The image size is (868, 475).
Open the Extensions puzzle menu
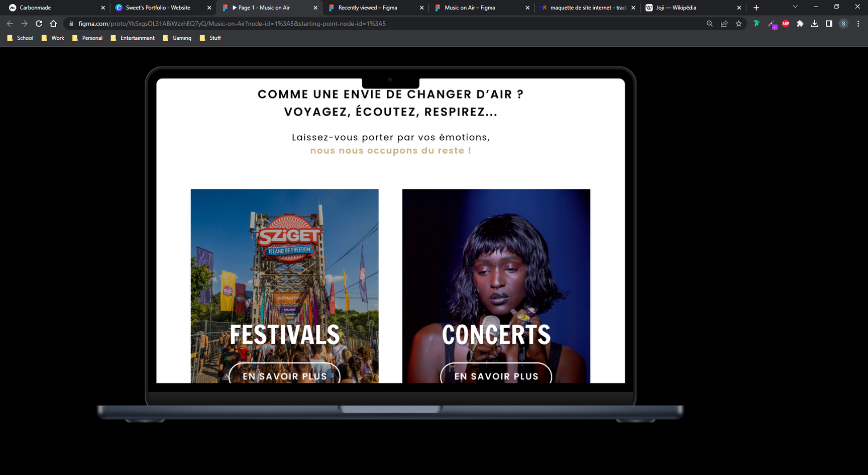(x=800, y=24)
